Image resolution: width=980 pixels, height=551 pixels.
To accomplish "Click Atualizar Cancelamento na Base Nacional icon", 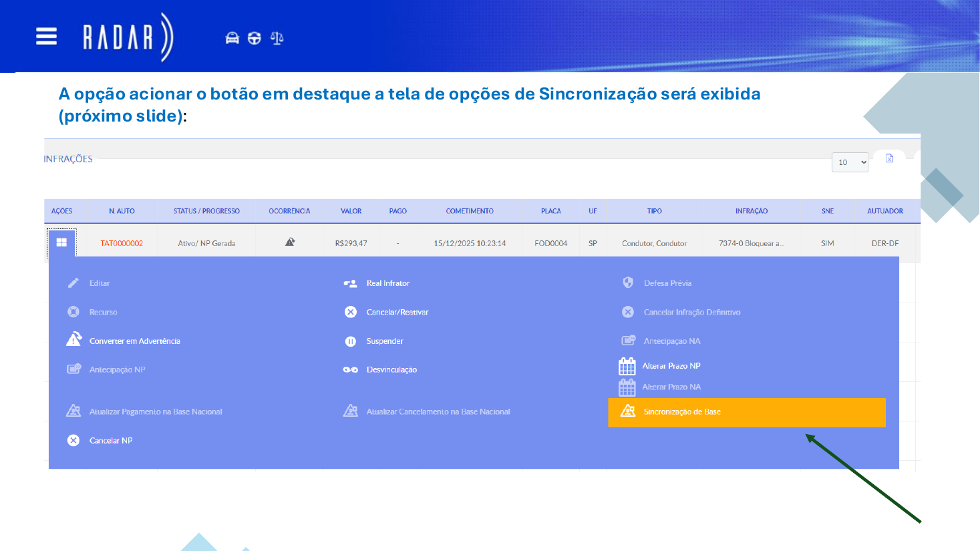I will 351,411.
